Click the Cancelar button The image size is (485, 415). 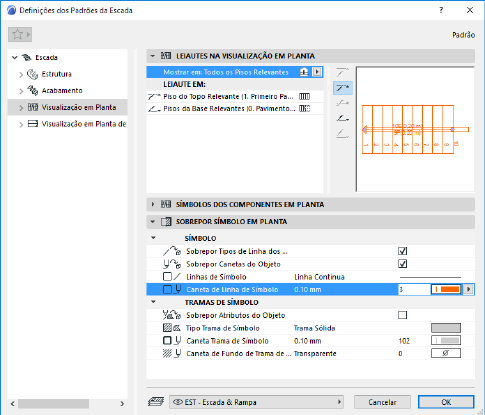pos(382,402)
